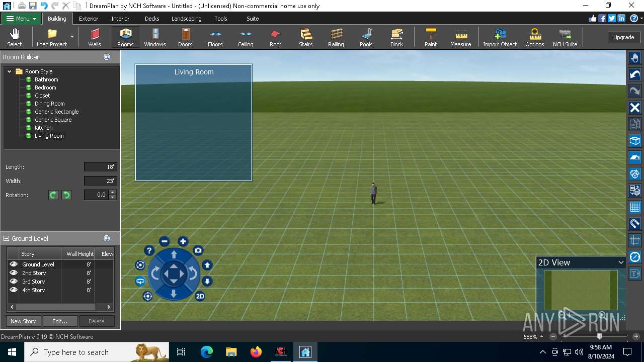The image size is (644, 362).
Task: Collapse the Room Style tree folder
Action: (10, 71)
